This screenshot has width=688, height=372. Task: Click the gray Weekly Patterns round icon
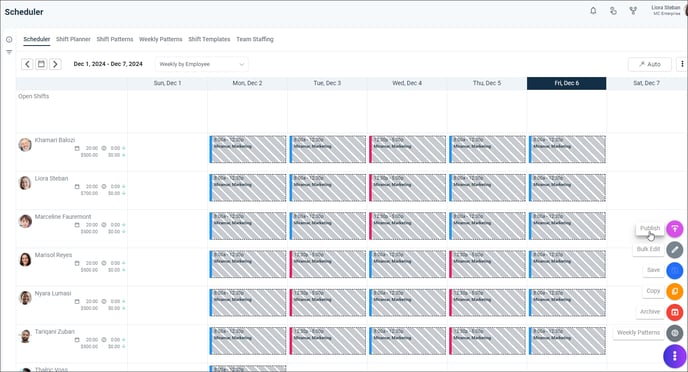675,333
